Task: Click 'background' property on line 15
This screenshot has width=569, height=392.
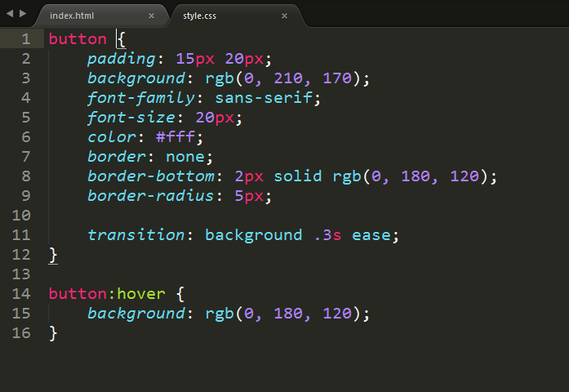Action: [136, 314]
